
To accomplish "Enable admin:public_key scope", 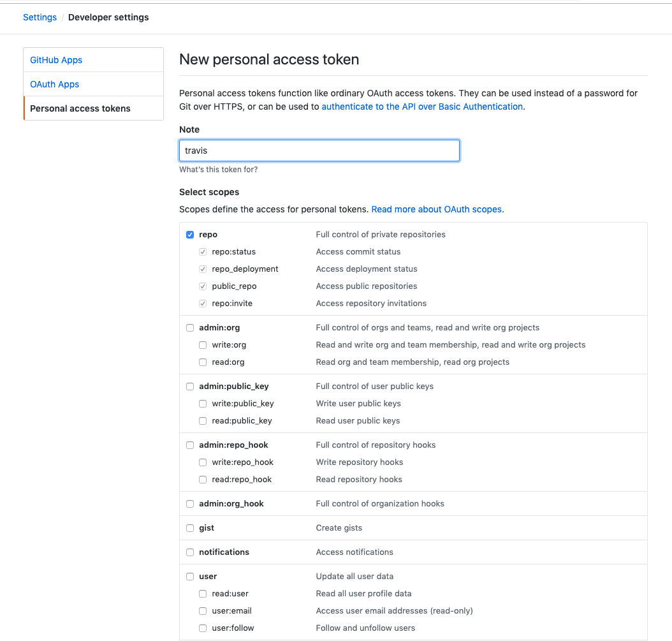I will (x=190, y=387).
